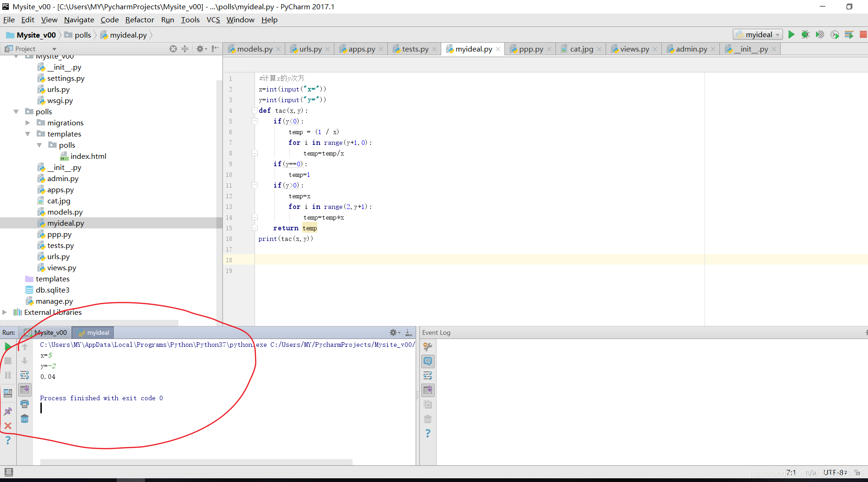Select manage.py in project tree
Viewport: 868px width, 482px height.
[54, 301]
